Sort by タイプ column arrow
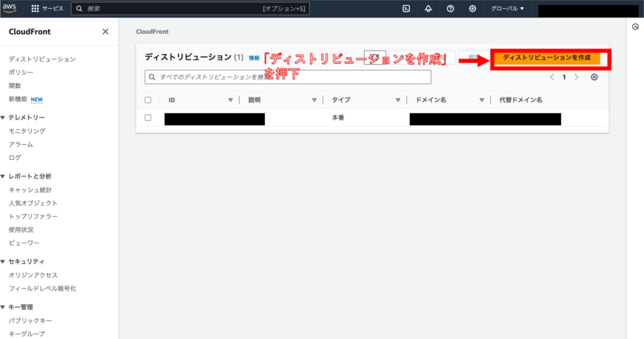The width and height of the screenshot is (644, 339). (398, 100)
